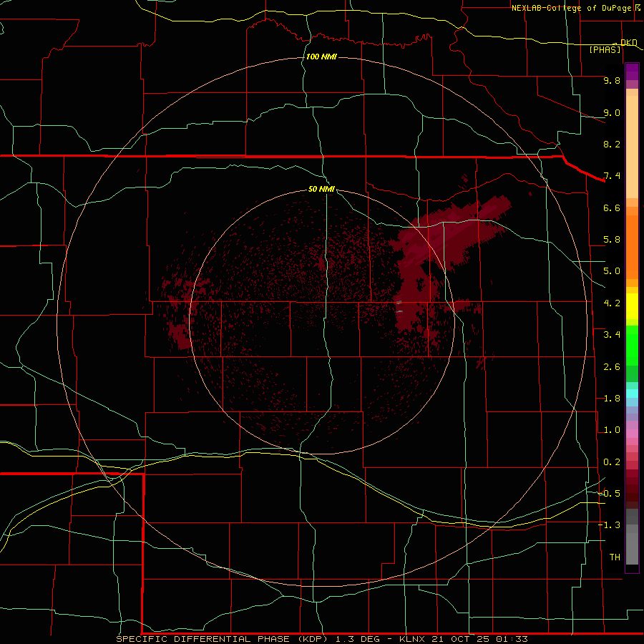Click the 5.0 legend value
This screenshot has width=644, height=644.
point(612,271)
